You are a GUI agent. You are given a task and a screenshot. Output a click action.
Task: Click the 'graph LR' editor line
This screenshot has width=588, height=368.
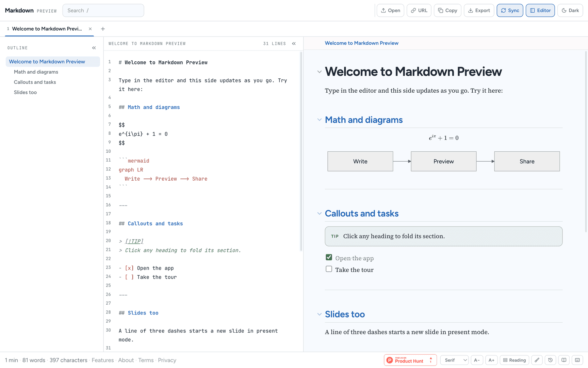pyautogui.click(x=131, y=170)
